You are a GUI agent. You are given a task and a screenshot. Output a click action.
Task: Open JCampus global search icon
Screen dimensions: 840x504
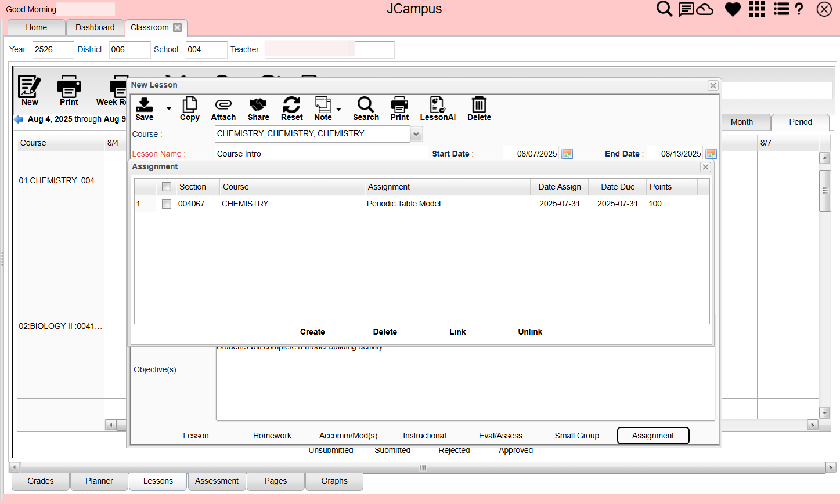click(664, 9)
